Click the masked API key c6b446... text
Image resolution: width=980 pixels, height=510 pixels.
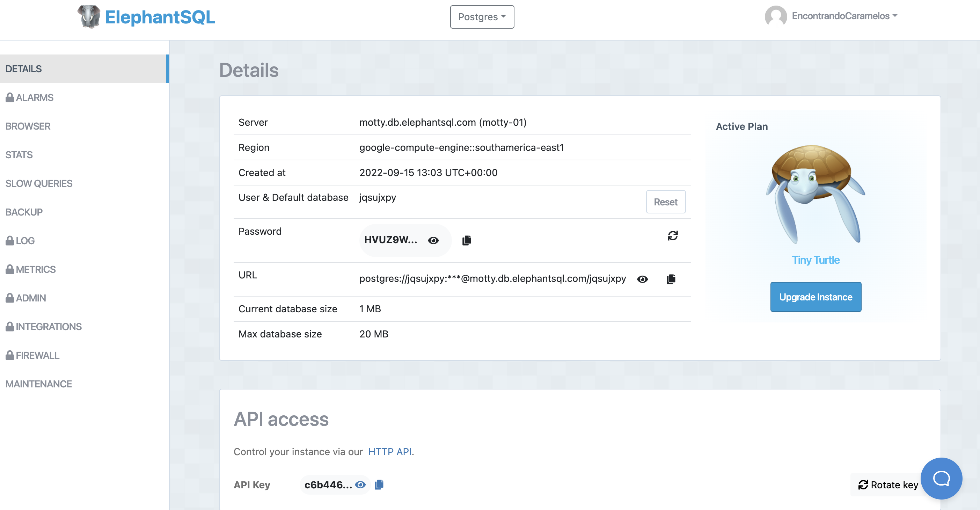pyautogui.click(x=328, y=484)
